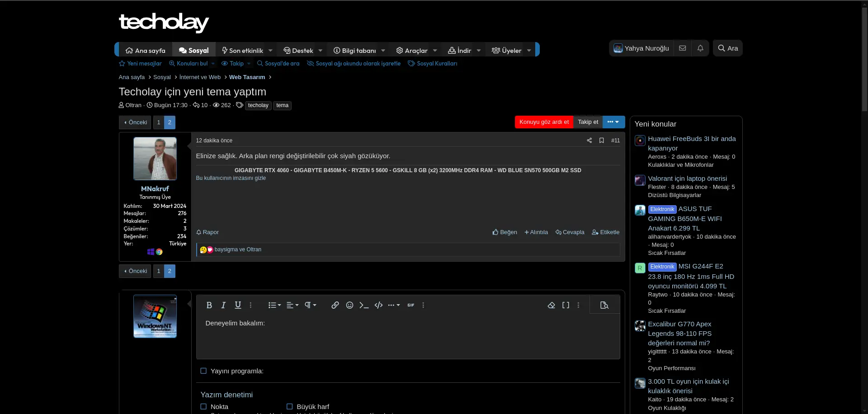The image size is (868, 414).
Task: Open the Sosyal Kuralları link
Action: coord(433,64)
